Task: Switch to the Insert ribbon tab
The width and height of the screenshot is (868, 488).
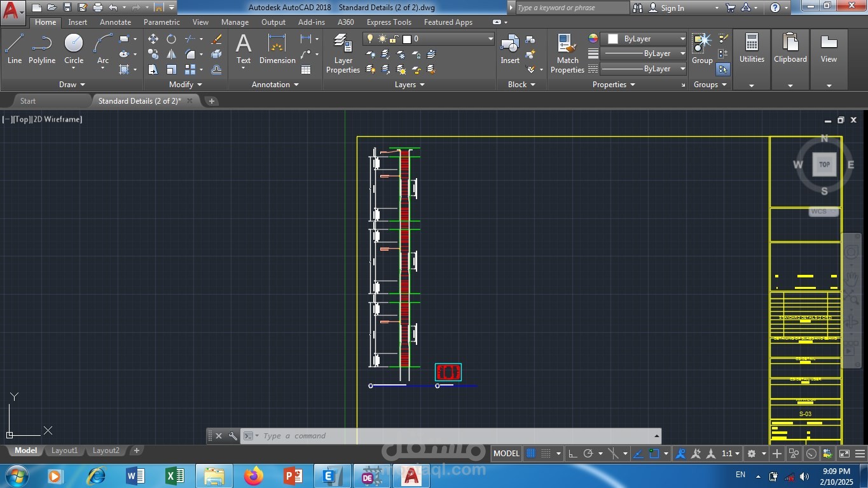Action: 78,22
